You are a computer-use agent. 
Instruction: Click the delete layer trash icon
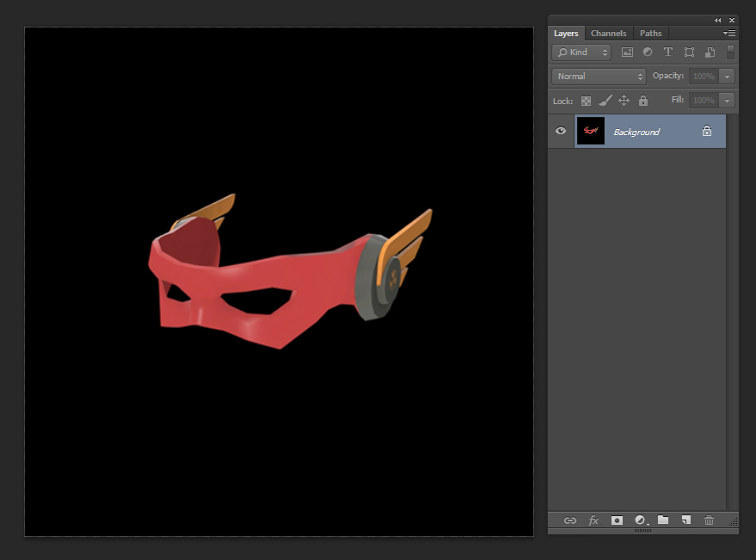point(709,520)
